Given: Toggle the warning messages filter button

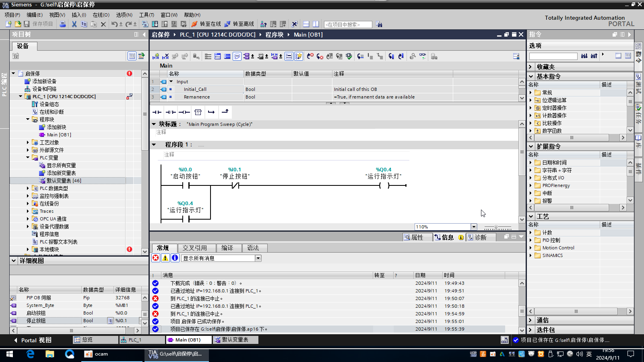Looking at the screenshot, I should click(x=165, y=258).
